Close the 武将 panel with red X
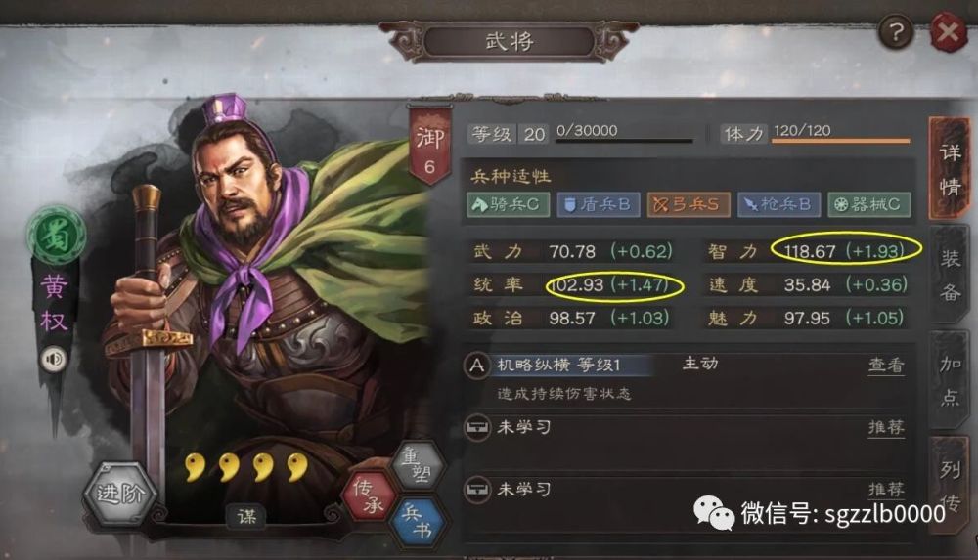This screenshot has width=978, height=560. [949, 32]
